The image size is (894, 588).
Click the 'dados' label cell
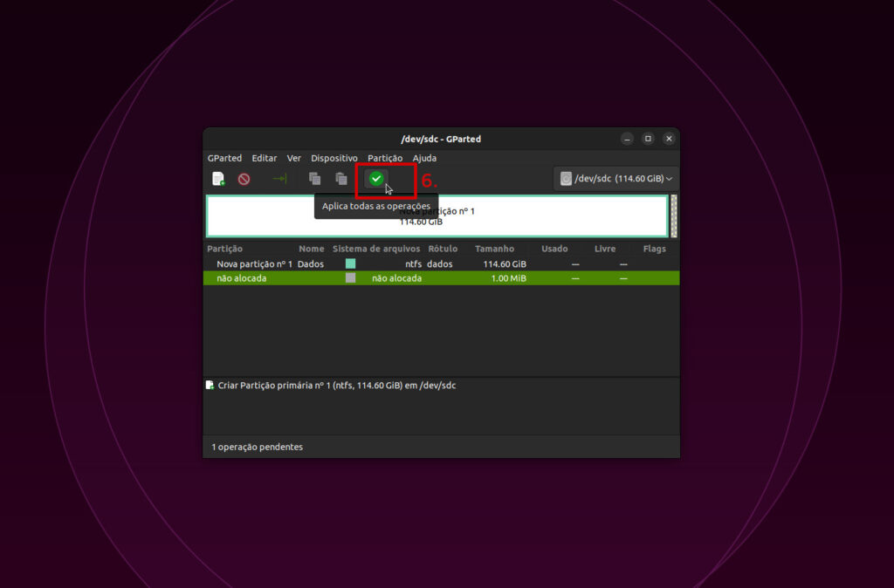(x=440, y=263)
